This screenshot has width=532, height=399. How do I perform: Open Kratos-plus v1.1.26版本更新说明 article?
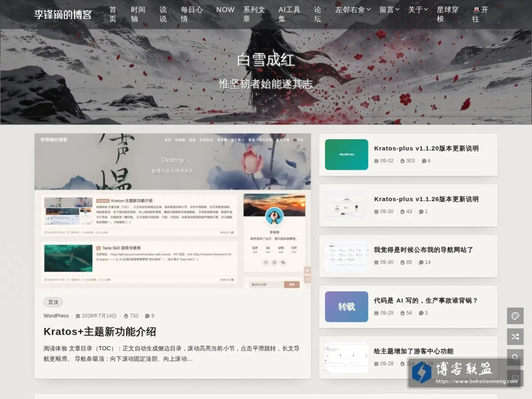click(426, 199)
